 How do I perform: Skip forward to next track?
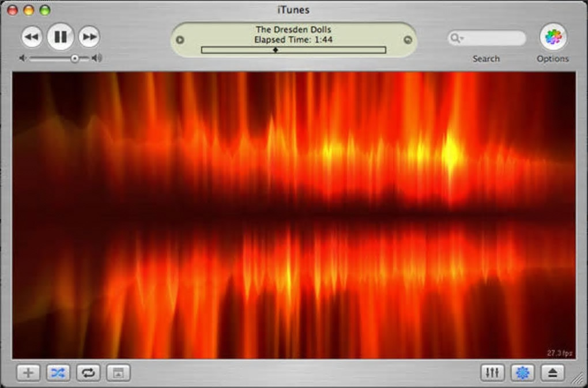89,37
